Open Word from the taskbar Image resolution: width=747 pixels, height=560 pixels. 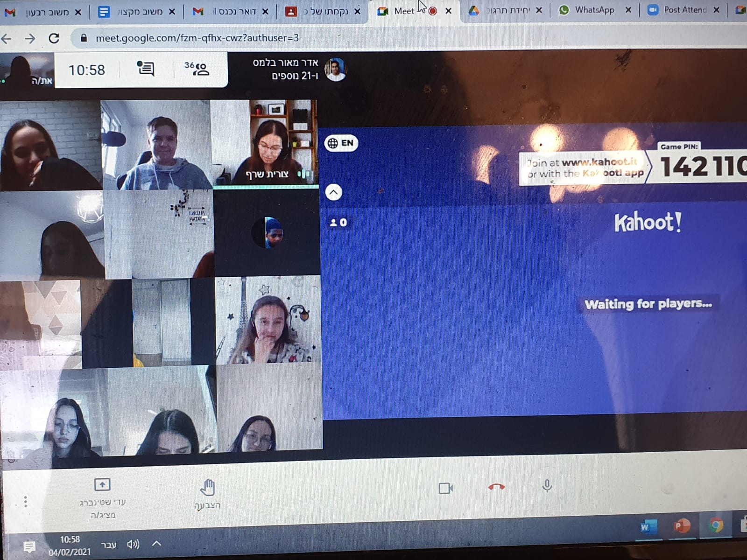648,527
